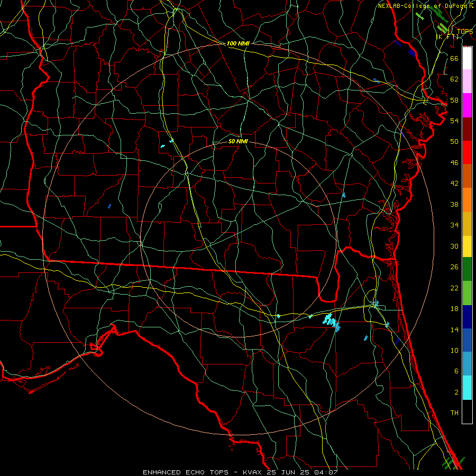Image resolution: width=476 pixels, height=476 pixels.
Task: Click the "62" legend value
Action: click(454, 79)
